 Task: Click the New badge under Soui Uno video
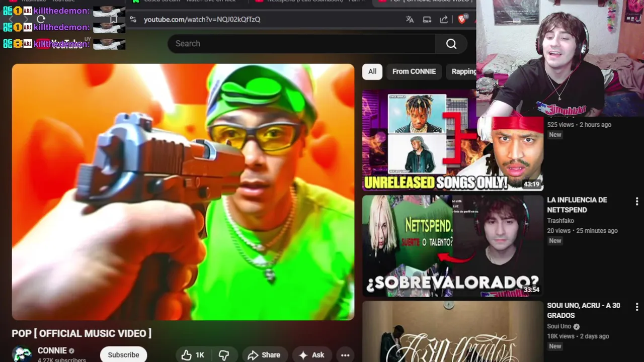pyautogui.click(x=555, y=346)
